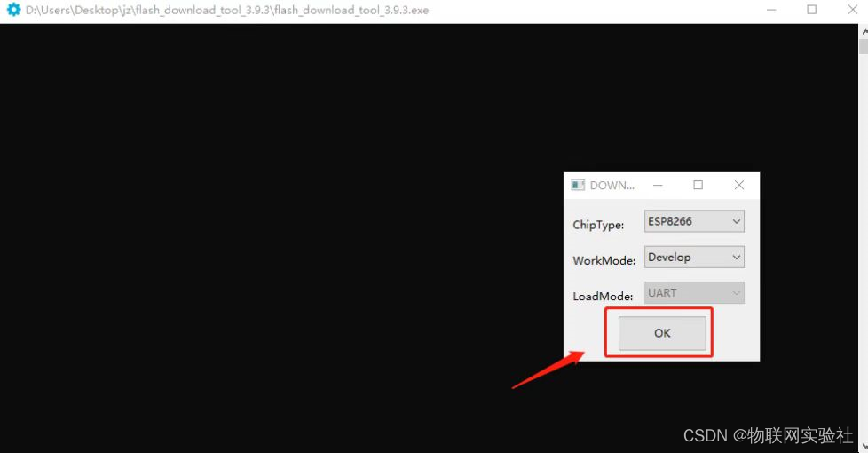Screen dimensions: 868x453
Task: Click the DOWN... dialog window icon
Action: (578, 185)
